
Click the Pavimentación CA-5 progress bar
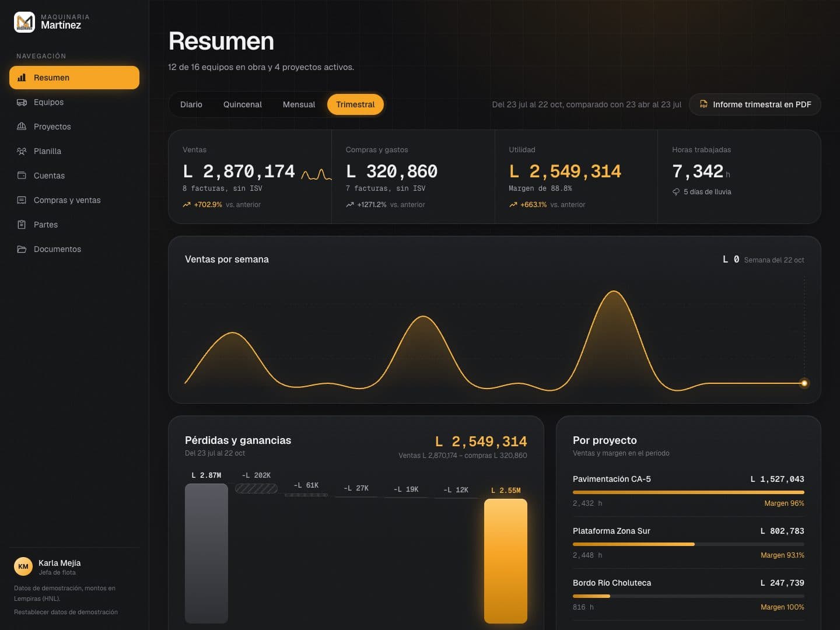(x=688, y=492)
